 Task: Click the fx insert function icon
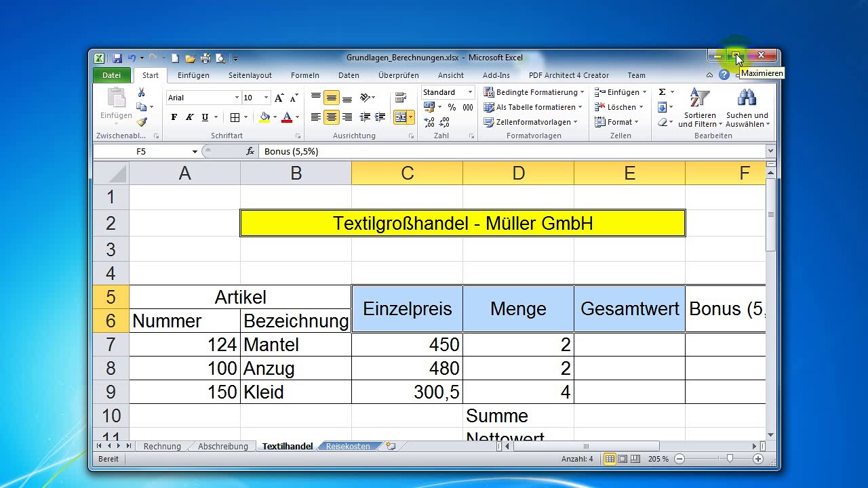[250, 151]
